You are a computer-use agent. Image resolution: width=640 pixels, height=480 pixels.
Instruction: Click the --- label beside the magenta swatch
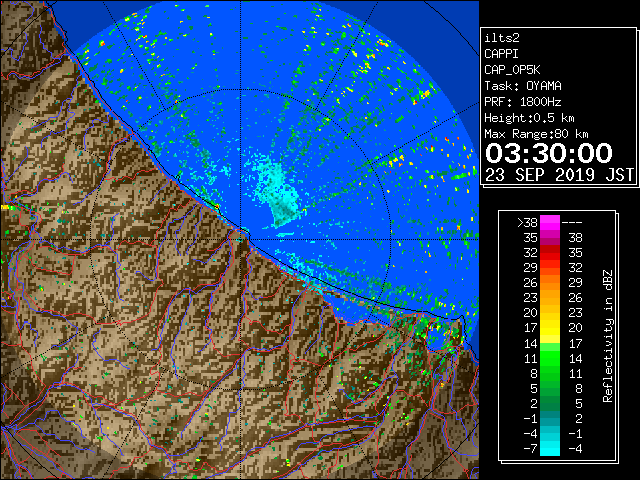(572, 223)
